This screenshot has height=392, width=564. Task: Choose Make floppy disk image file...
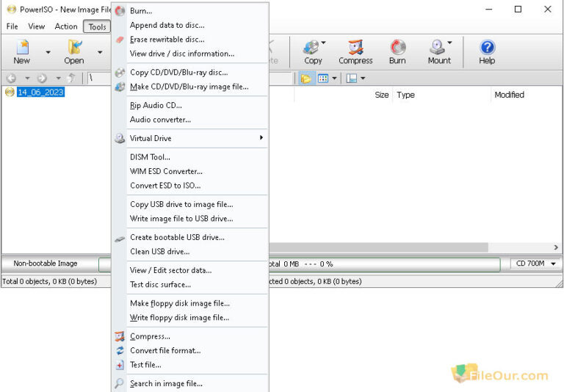[191, 303]
